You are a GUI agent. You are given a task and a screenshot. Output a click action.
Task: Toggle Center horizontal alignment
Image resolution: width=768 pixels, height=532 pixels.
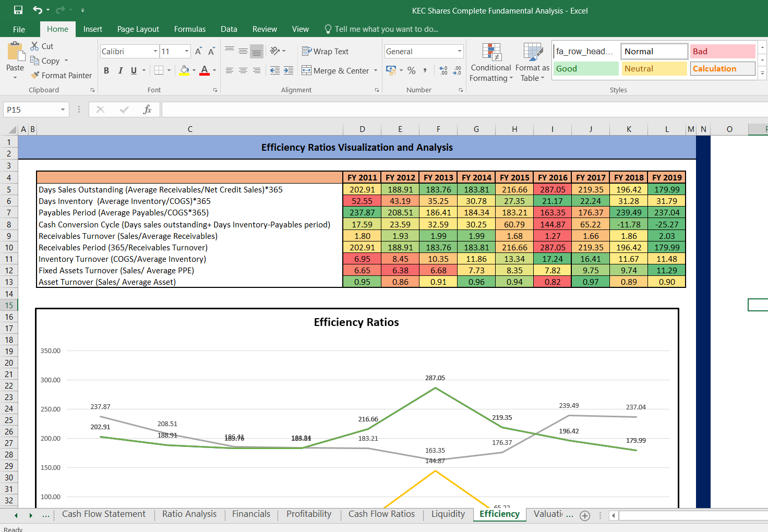(x=243, y=70)
